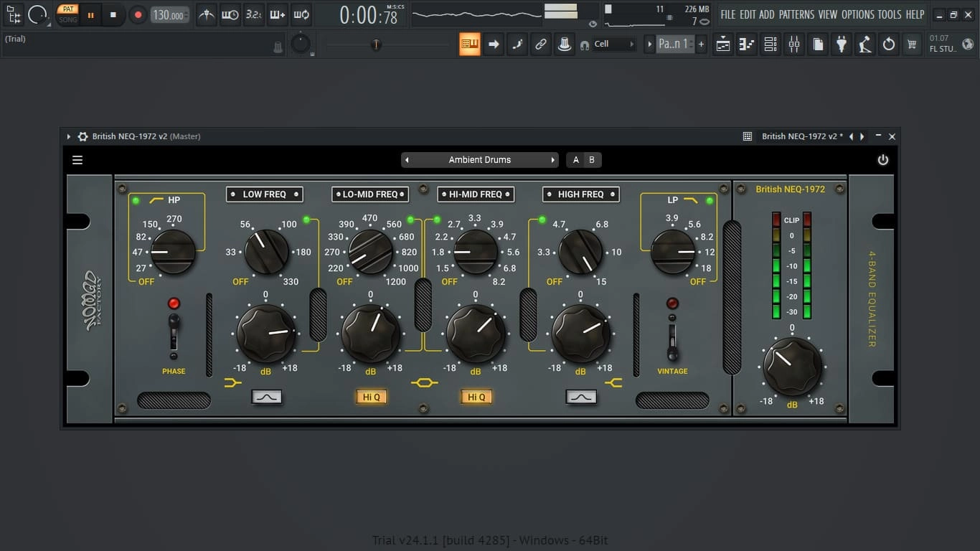Click the plugin power bypass icon
Image resolution: width=980 pixels, height=551 pixels.
883,160
